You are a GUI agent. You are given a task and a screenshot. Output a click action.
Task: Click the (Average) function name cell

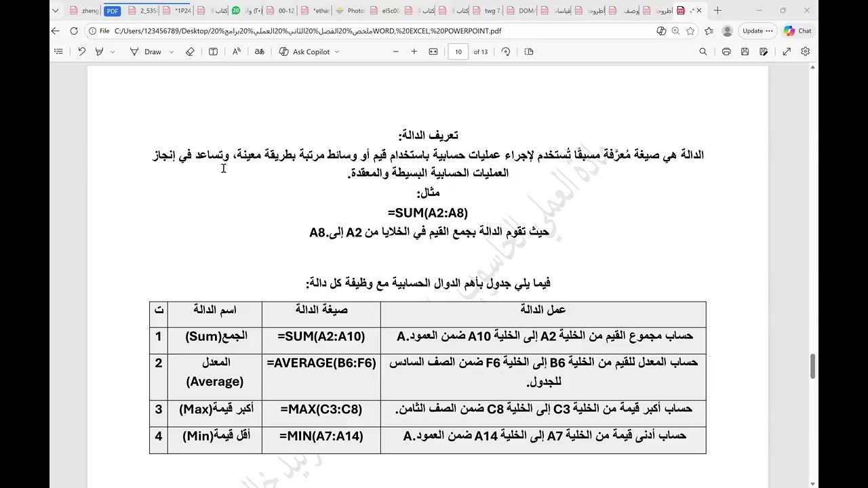(x=215, y=376)
